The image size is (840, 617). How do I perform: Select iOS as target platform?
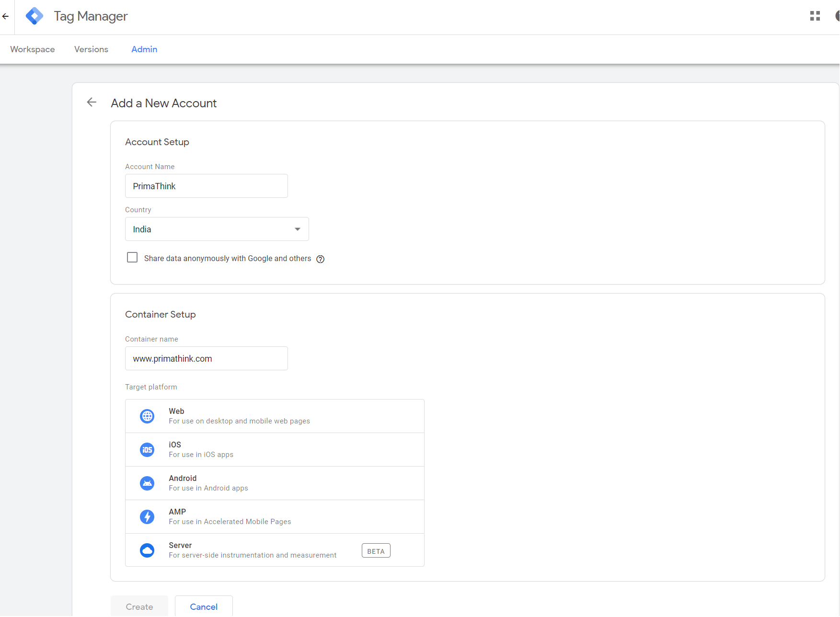click(x=275, y=450)
